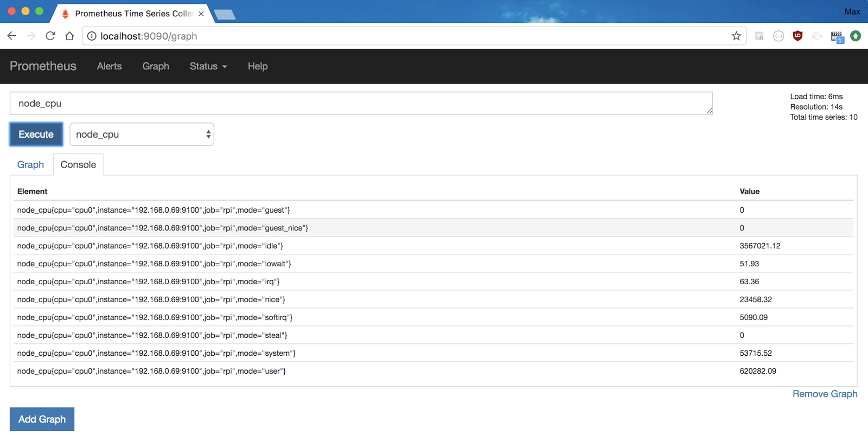Click the value 3567021.12
This screenshot has height=435, width=868.
760,246
